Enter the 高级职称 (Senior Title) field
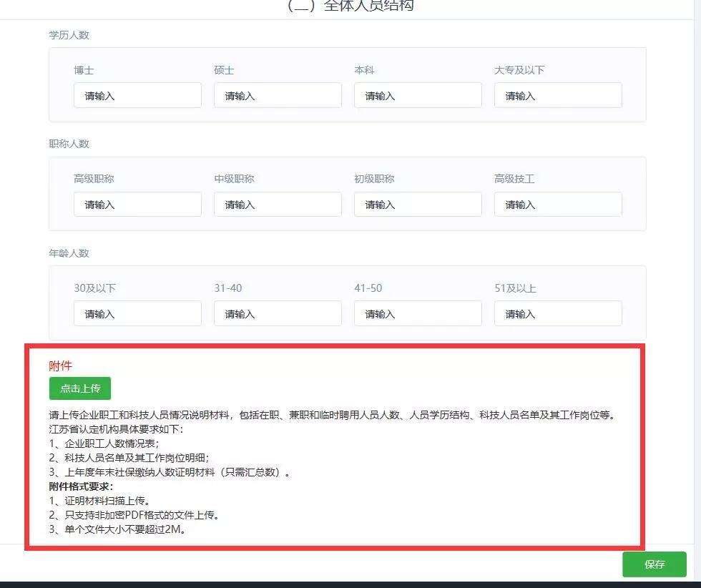 click(x=137, y=204)
